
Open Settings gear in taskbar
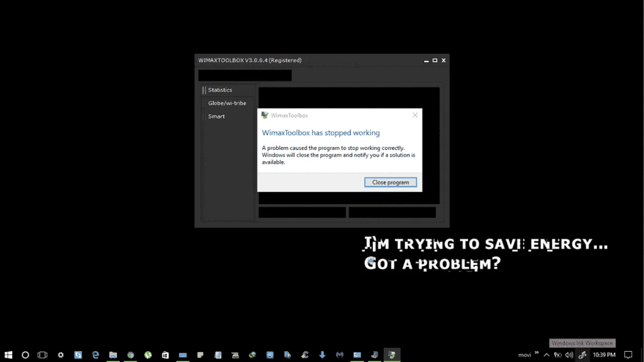click(61, 355)
